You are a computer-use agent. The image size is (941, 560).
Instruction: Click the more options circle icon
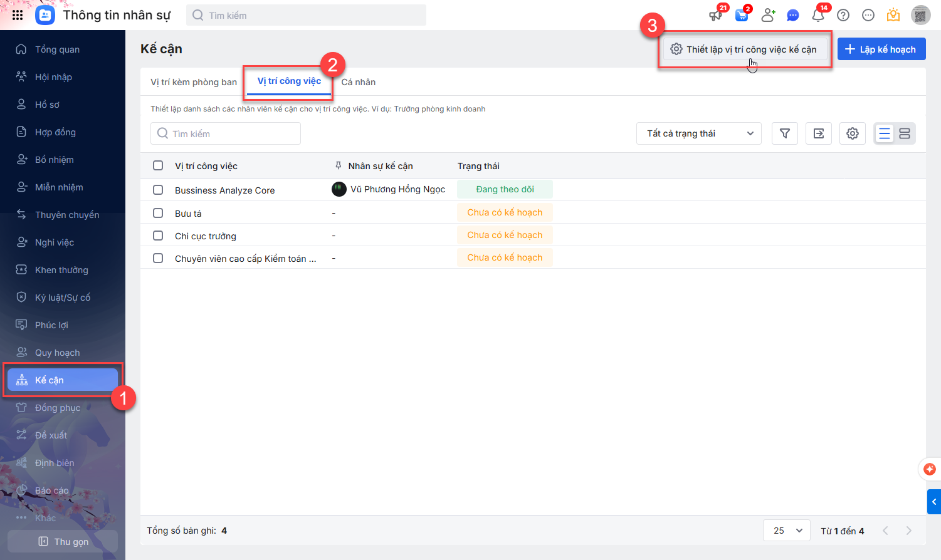[x=868, y=15]
